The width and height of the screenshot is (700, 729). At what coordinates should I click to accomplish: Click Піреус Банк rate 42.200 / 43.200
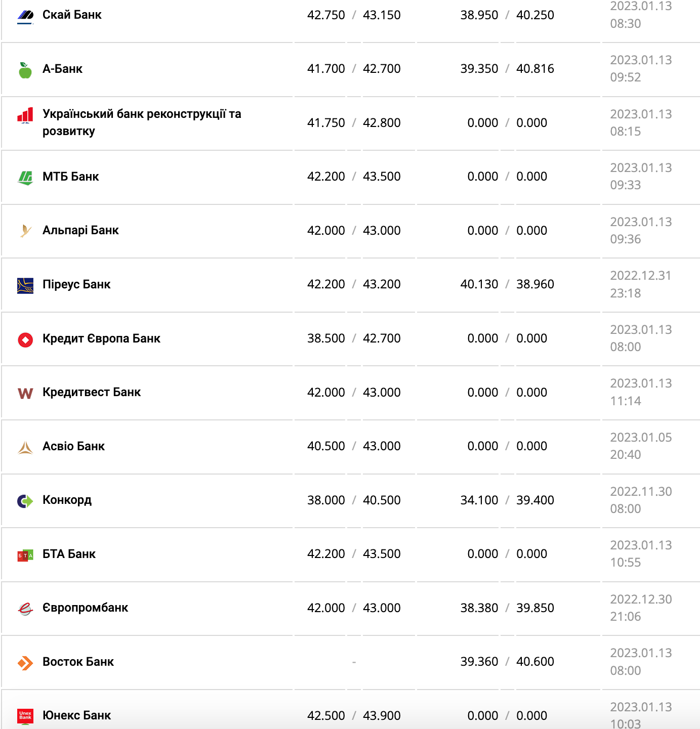[x=354, y=284]
